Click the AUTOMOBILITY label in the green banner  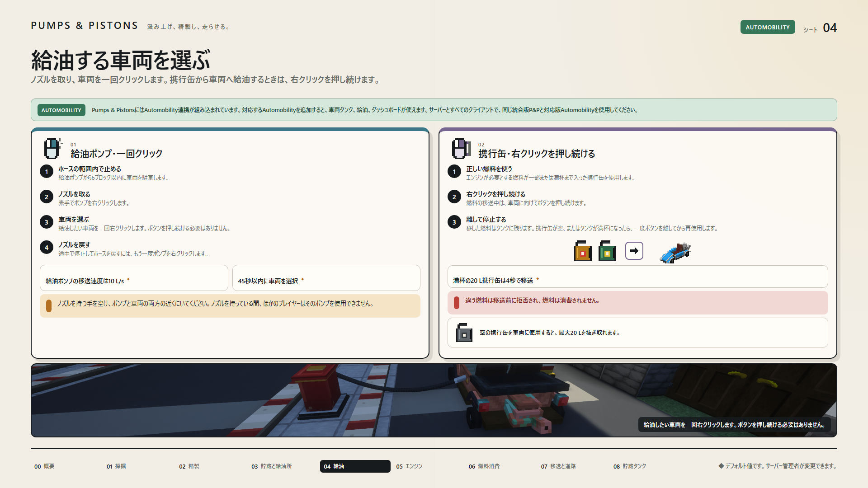pos(61,110)
